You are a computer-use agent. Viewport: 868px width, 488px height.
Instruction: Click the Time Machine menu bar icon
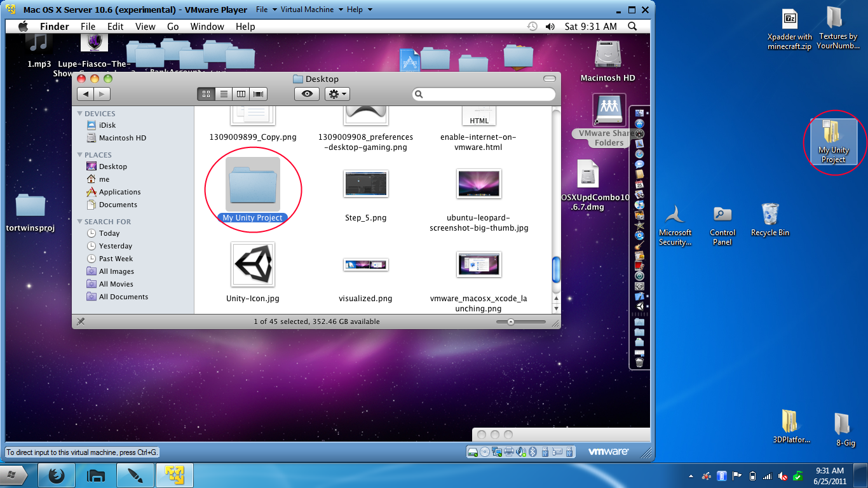(x=532, y=27)
